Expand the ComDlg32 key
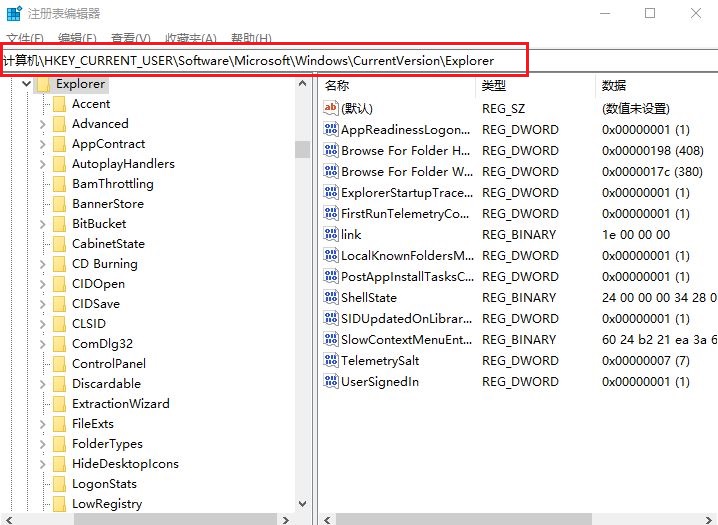Viewport: 718px width, 525px height. (x=43, y=344)
